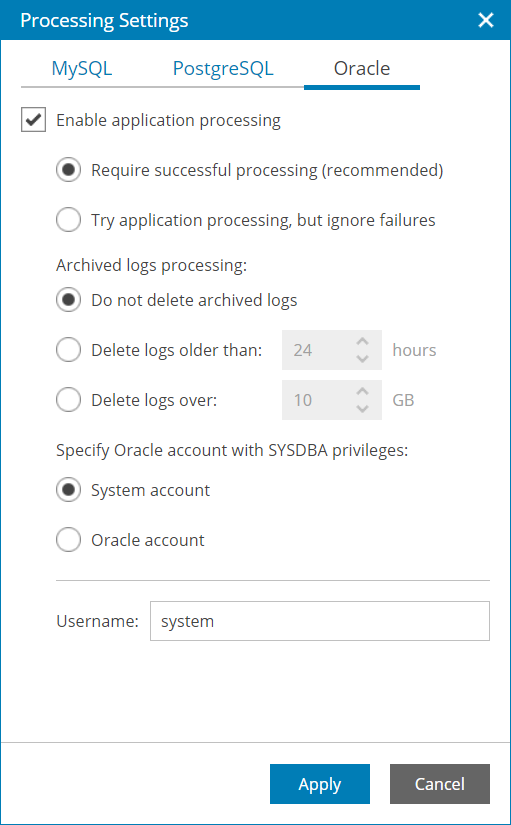
Task: Switch to the MySQL tab
Action: point(82,68)
